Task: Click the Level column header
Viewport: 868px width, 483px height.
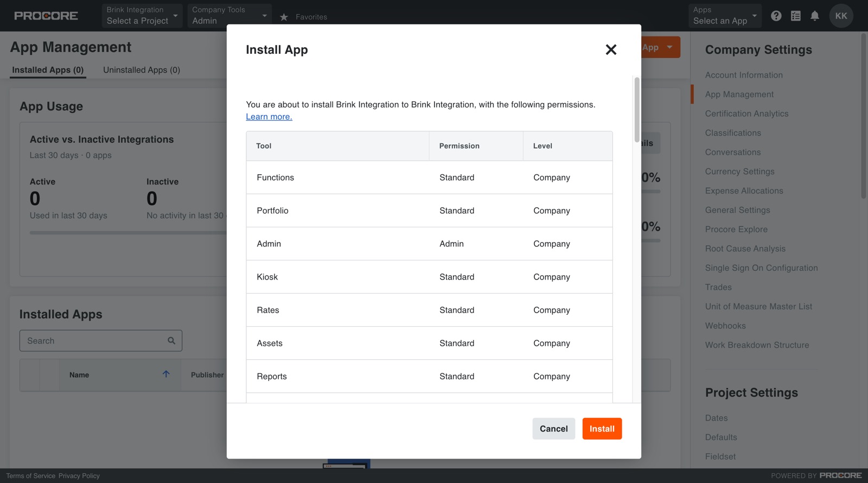Action: pos(567,146)
